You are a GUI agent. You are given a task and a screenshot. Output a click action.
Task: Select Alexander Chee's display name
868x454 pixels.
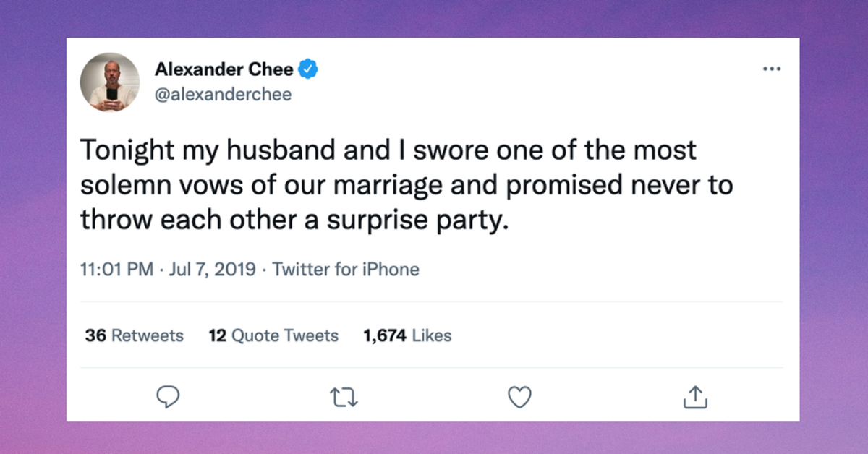point(224,69)
